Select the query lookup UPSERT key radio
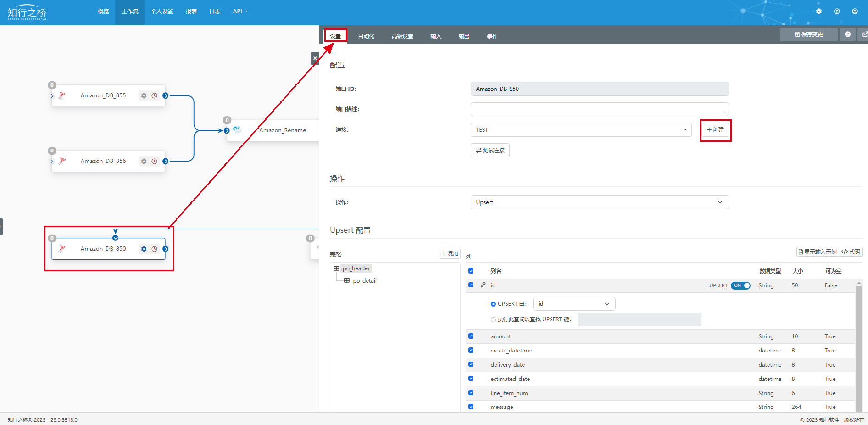The image size is (868, 425). coord(493,320)
